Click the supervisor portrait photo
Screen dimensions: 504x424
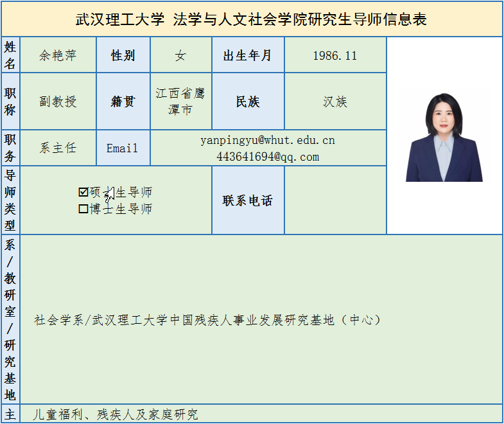coord(444,137)
